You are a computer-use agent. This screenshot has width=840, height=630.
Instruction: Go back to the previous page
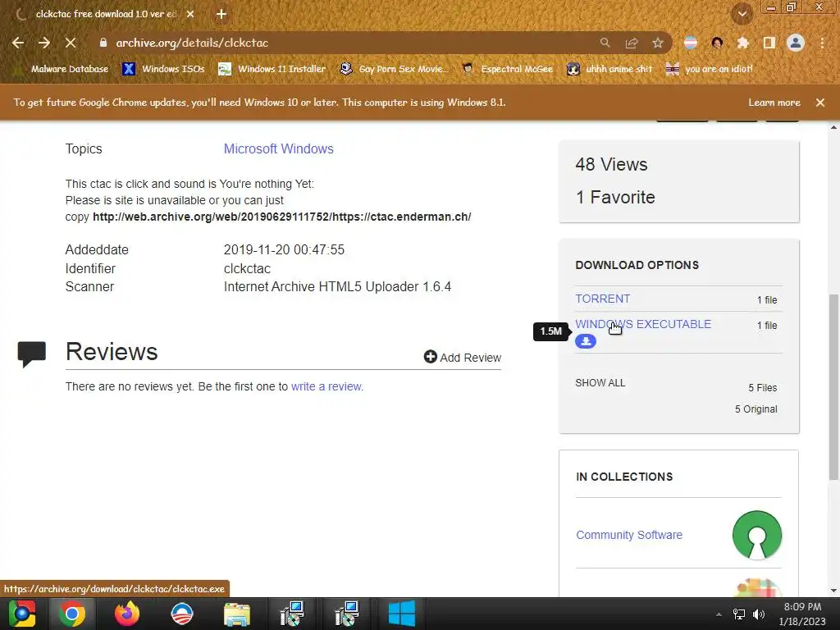tap(18, 43)
